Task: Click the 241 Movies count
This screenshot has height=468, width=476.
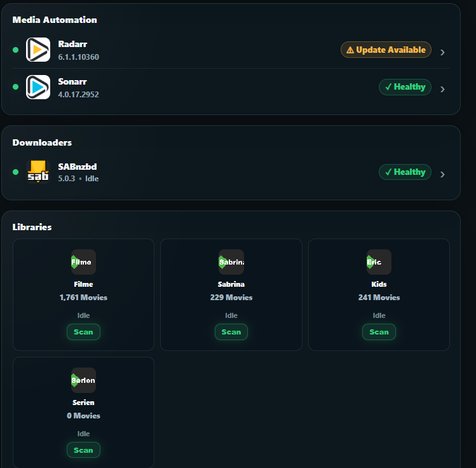Action: (x=379, y=298)
